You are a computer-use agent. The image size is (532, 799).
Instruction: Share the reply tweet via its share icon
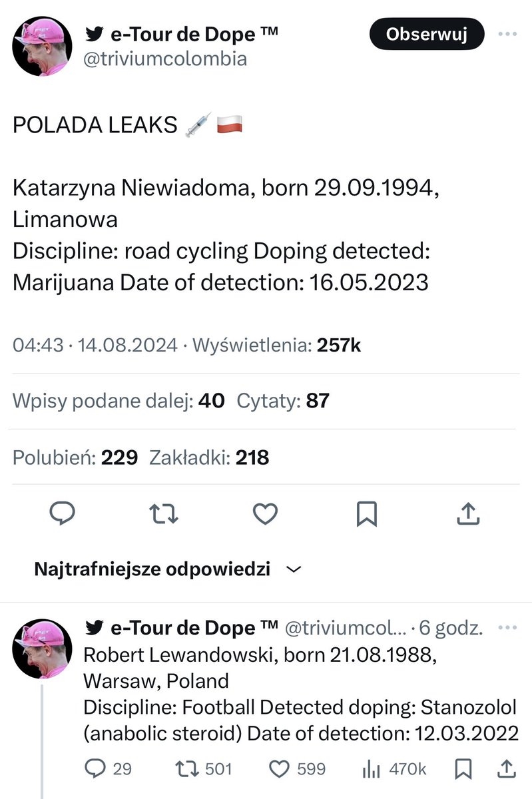click(x=507, y=769)
